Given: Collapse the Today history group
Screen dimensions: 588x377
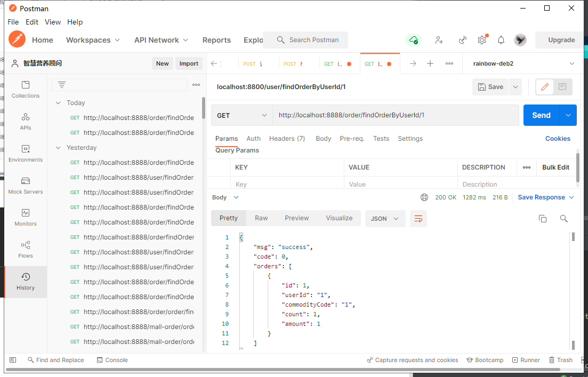Looking at the screenshot, I should coord(58,103).
